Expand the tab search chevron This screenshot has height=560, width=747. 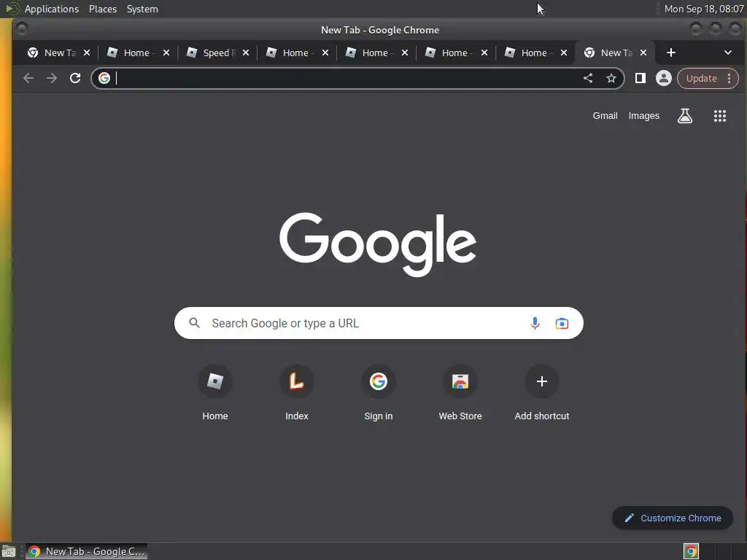tap(728, 52)
